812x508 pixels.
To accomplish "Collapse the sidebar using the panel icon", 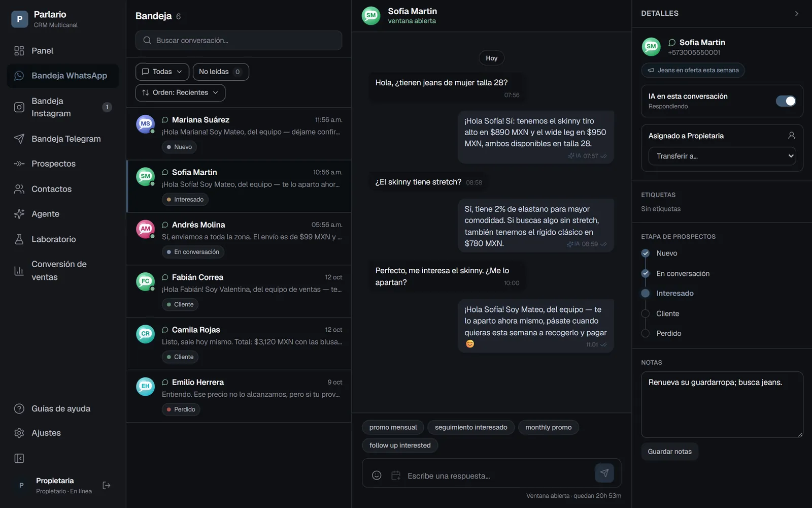I will [19, 459].
